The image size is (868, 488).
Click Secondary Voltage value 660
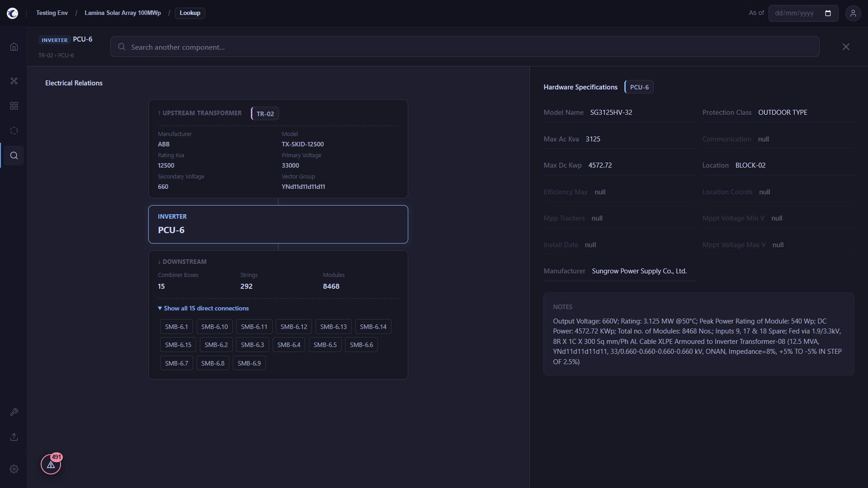click(163, 187)
